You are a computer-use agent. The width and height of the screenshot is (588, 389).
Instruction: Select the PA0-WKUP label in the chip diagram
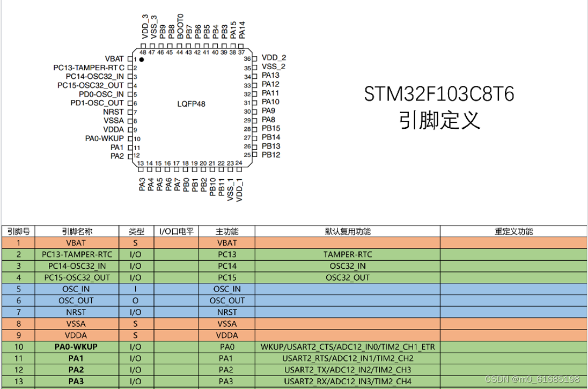click(104, 138)
